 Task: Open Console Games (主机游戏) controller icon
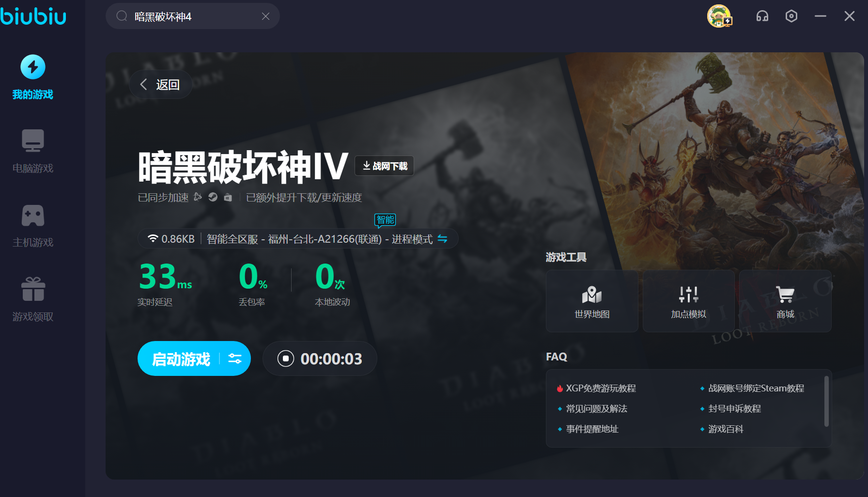(33, 216)
